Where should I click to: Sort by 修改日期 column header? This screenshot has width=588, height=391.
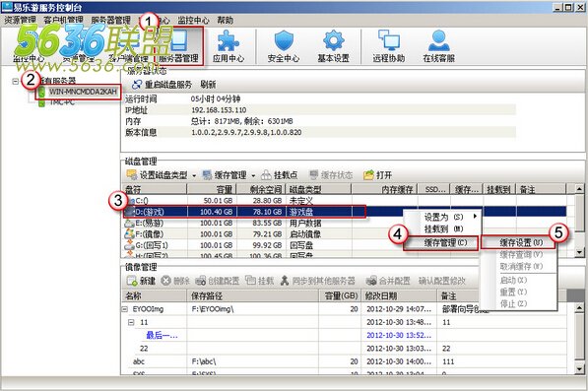coord(399,295)
